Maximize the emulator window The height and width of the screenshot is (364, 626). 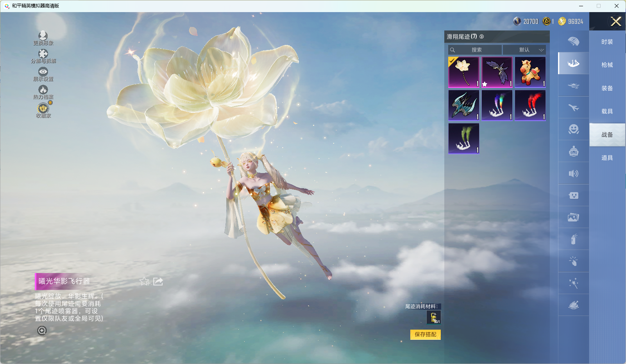[x=599, y=6]
